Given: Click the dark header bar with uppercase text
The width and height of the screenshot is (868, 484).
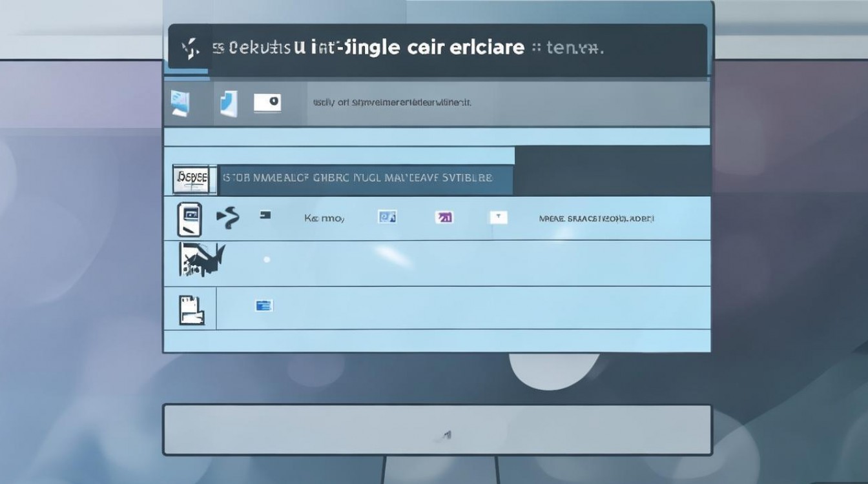Looking at the screenshot, I should pos(366,178).
